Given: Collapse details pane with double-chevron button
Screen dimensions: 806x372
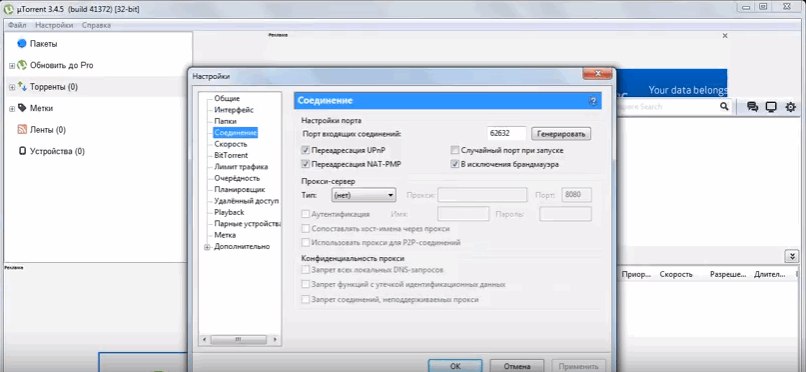Looking at the screenshot, I should [x=791, y=256].
